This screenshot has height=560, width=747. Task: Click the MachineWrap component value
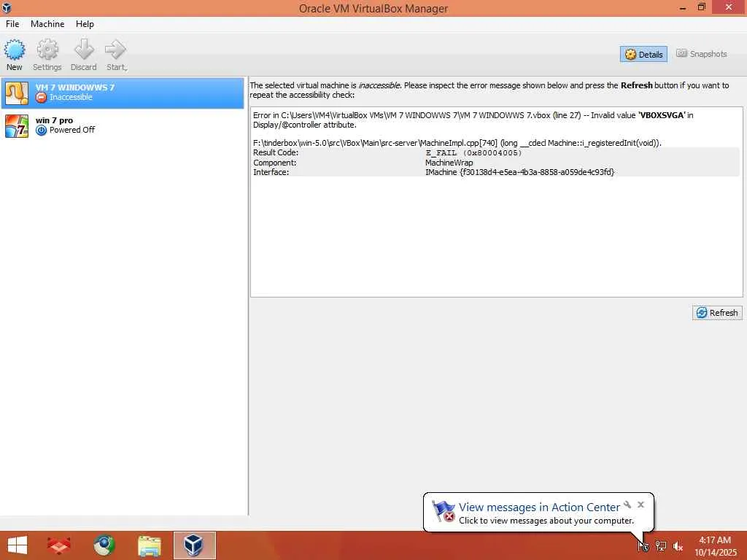click(449, 163)
